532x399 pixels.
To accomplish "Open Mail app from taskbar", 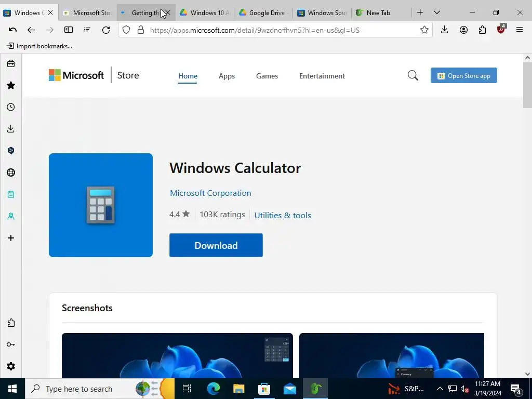I will point(290,389).
